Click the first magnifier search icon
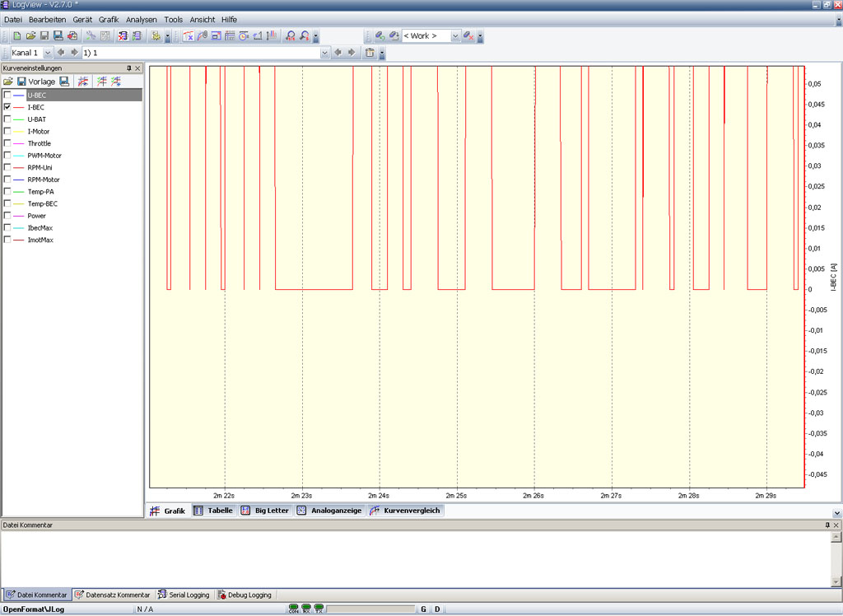 [291, 36]
